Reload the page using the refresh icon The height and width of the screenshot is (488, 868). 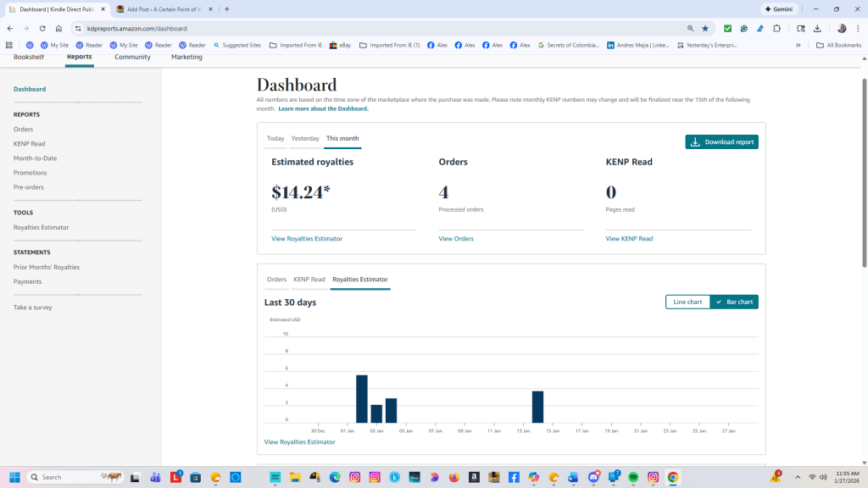pos(42,28)
